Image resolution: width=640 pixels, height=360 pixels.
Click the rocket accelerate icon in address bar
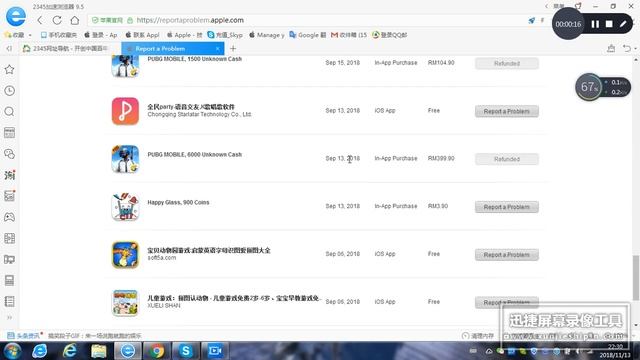pyautogui.click(x=531, y=20)
